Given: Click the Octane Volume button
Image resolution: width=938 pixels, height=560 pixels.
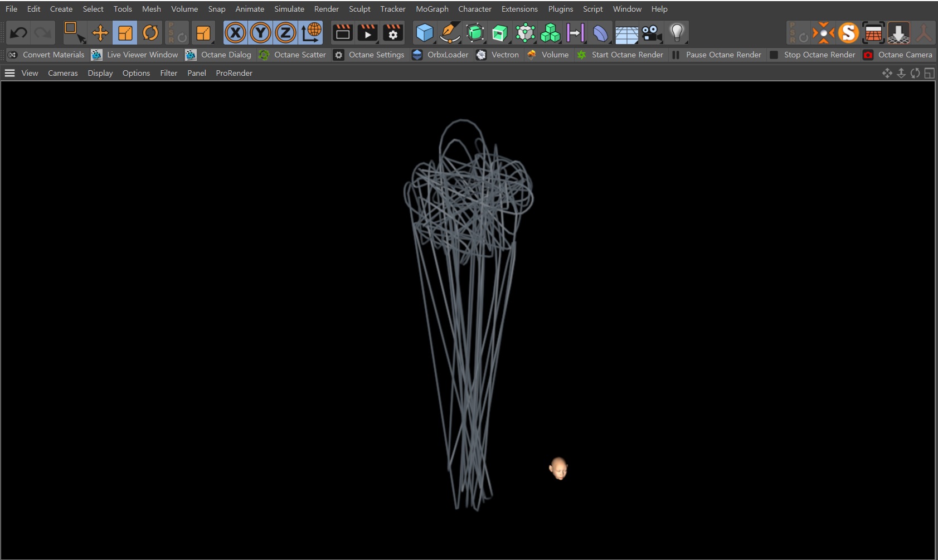Looking at the screenshot, I should pos(547,55).
